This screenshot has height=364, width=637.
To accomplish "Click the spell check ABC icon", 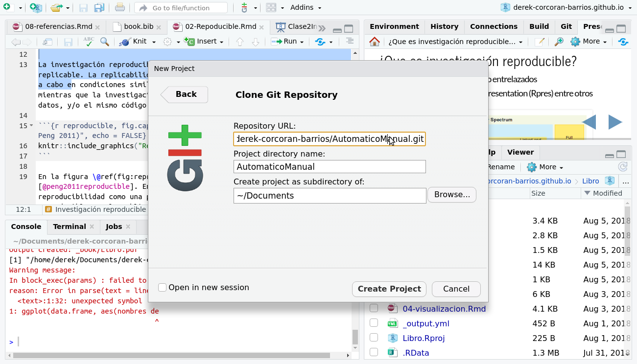I will click(x=89, y=42).
